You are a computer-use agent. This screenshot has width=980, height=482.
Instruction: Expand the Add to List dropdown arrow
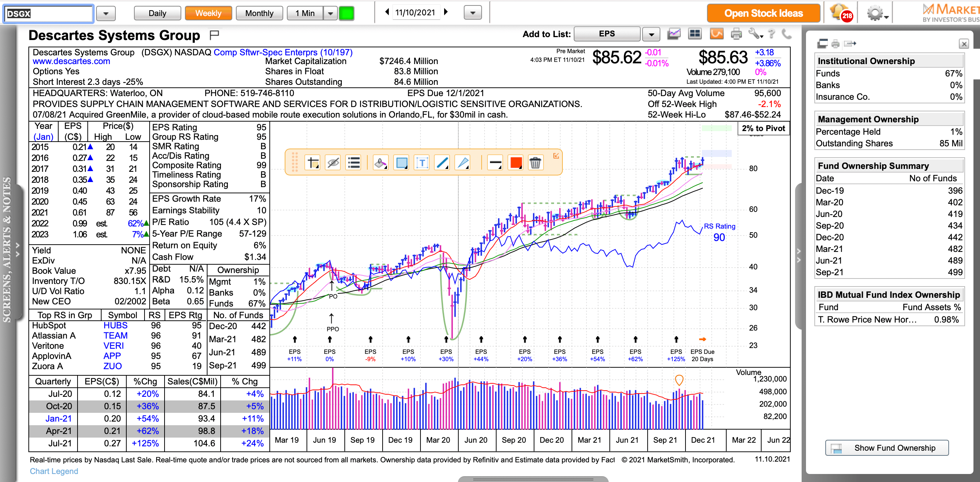(651, 35)
